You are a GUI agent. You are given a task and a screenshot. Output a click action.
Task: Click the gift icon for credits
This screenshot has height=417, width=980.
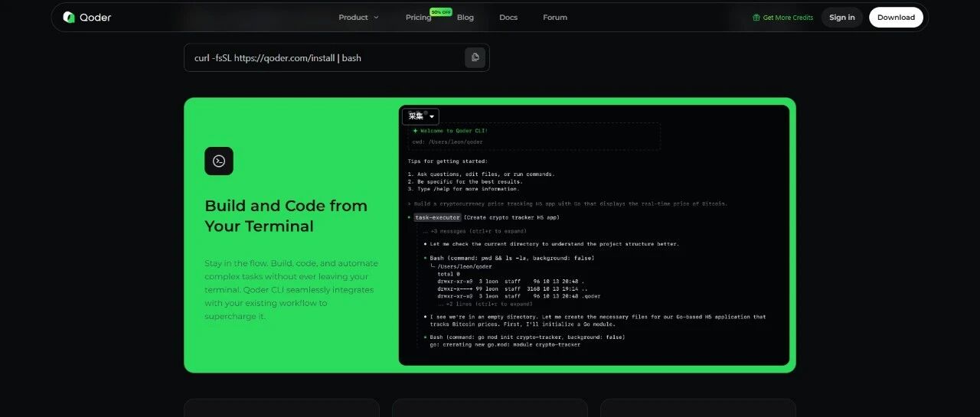coord(756,18)
